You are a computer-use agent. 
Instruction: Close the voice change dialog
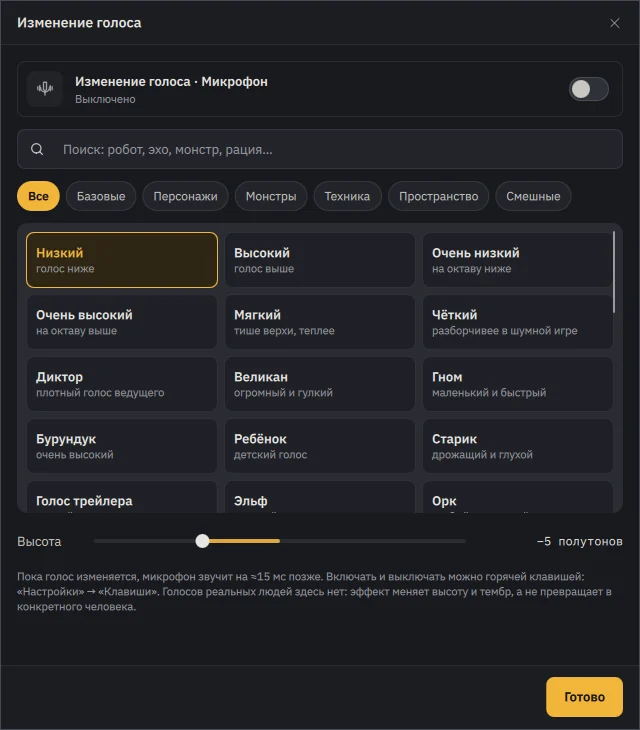tap(614, 23)
